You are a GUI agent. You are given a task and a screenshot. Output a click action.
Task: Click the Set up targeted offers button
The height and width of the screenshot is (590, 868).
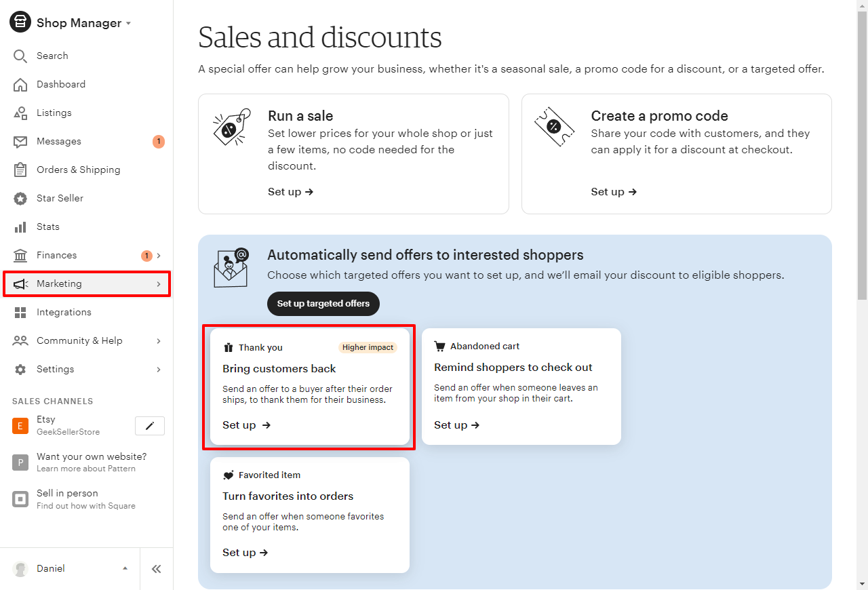pos(323,304)
